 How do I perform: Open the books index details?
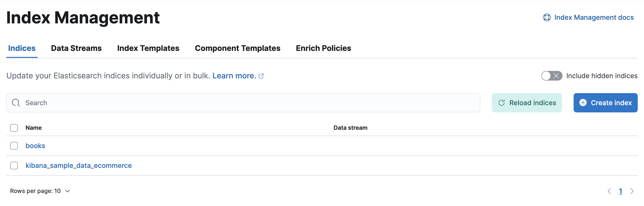pyautogui.click(x=35, y=146)
